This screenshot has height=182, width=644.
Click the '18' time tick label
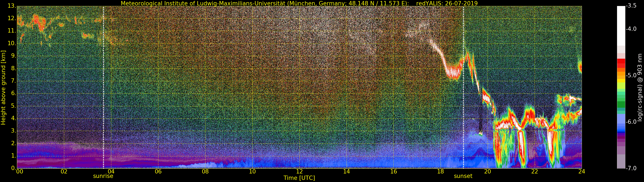tap(440, 172)
